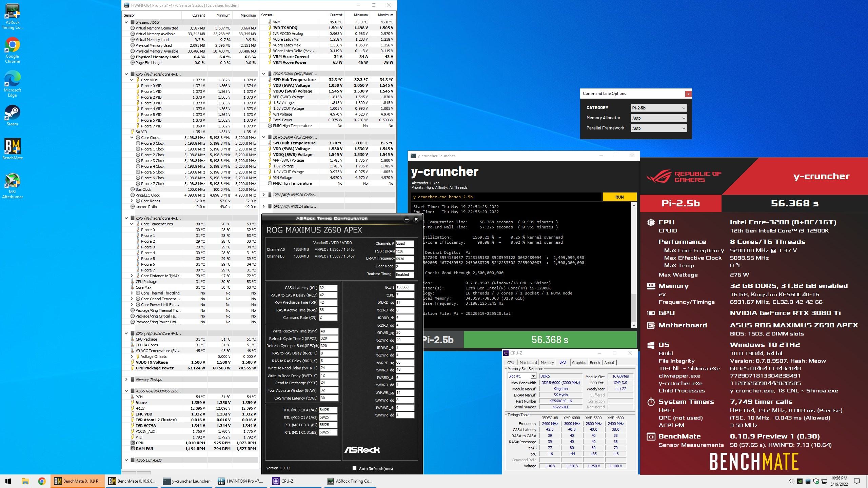Open CPU-Z Slot #1 selection dropdown

coord(521,376)
